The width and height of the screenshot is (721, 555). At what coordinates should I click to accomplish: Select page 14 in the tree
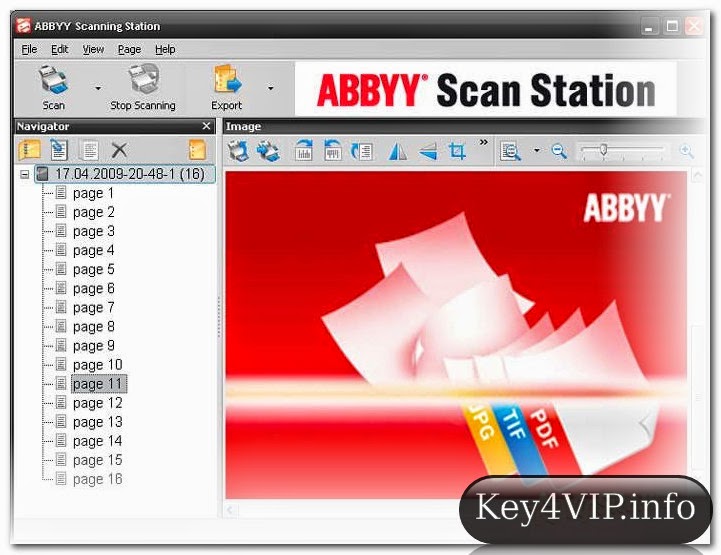pos(97,441)
